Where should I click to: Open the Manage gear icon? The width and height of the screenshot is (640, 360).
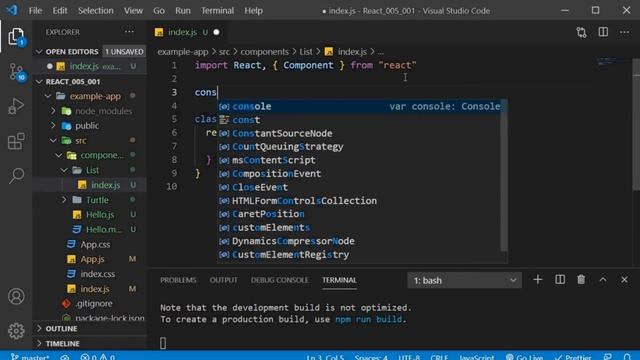coord(16,331)
